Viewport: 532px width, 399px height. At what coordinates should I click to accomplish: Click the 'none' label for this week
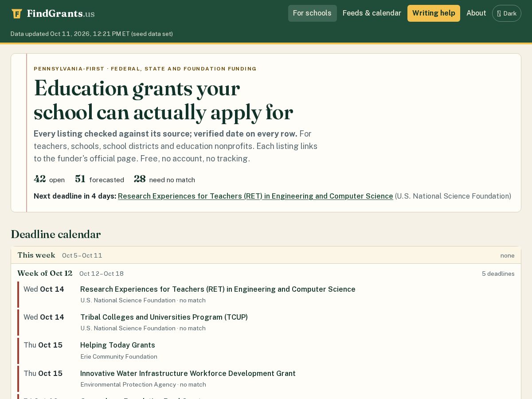508,255
